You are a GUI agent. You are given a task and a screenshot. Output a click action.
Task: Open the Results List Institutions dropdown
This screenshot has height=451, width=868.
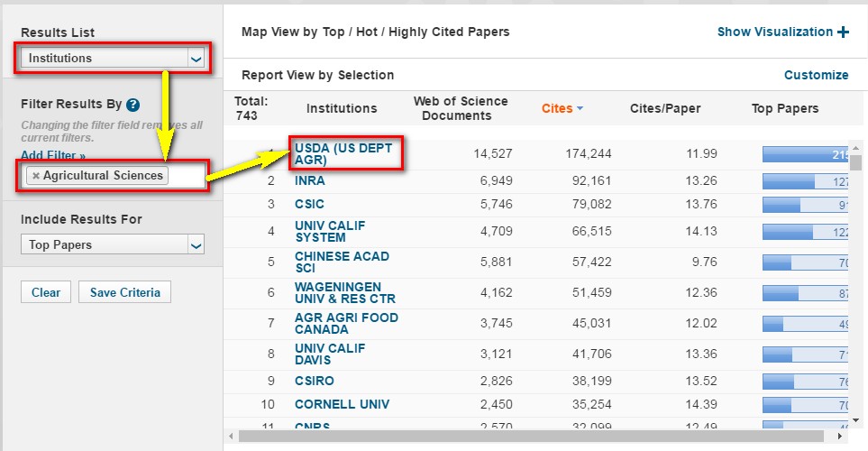(x=113, y=58)
